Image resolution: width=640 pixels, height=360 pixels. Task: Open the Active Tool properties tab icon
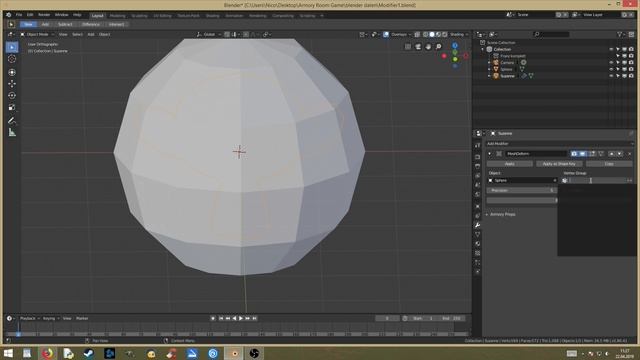coord(477,146)
